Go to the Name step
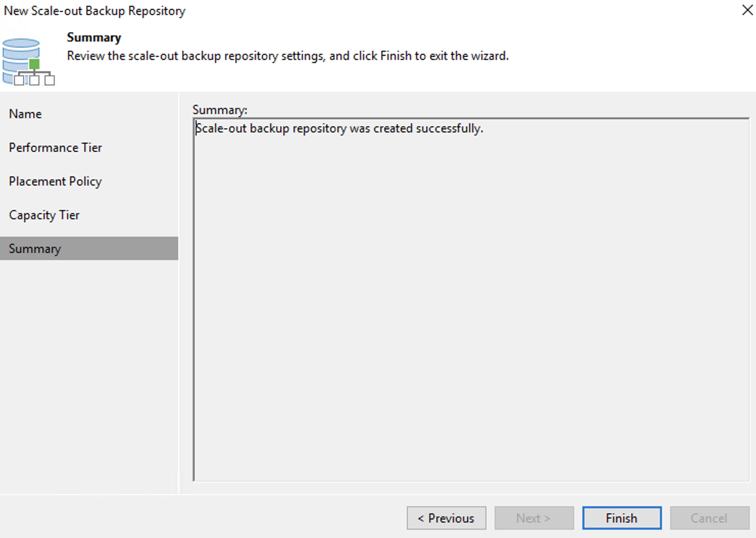The image size is (756, 538). pos(25,114)
